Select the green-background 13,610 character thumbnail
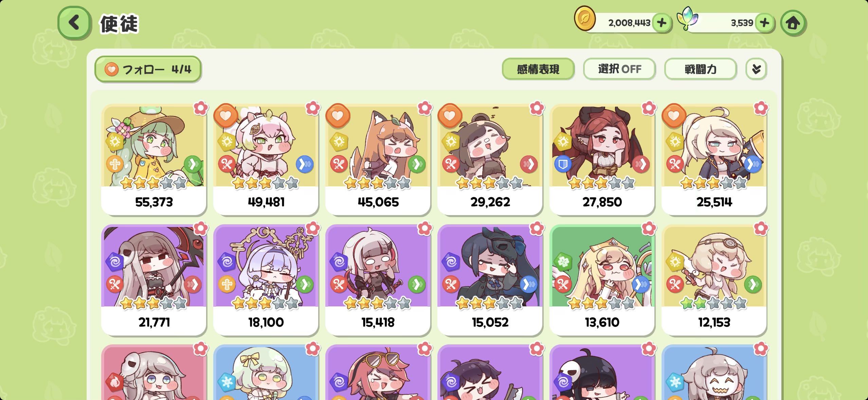Screen dimensions: 868x400 point(602,267)
